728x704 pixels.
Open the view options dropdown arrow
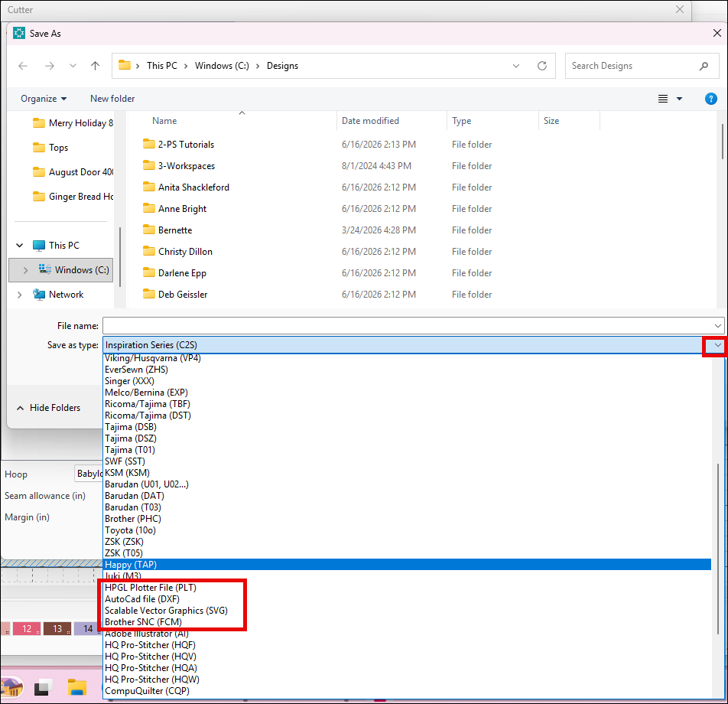point(679,99)
